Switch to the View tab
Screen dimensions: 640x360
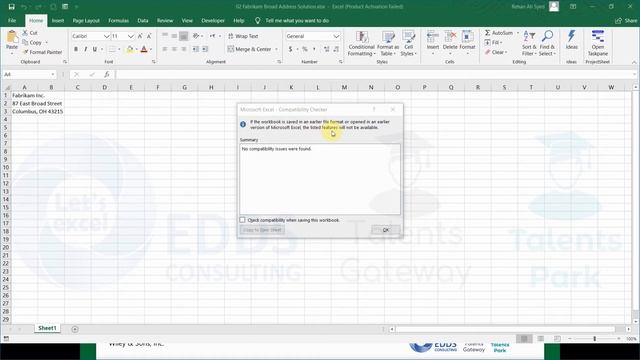click(187, 20)
